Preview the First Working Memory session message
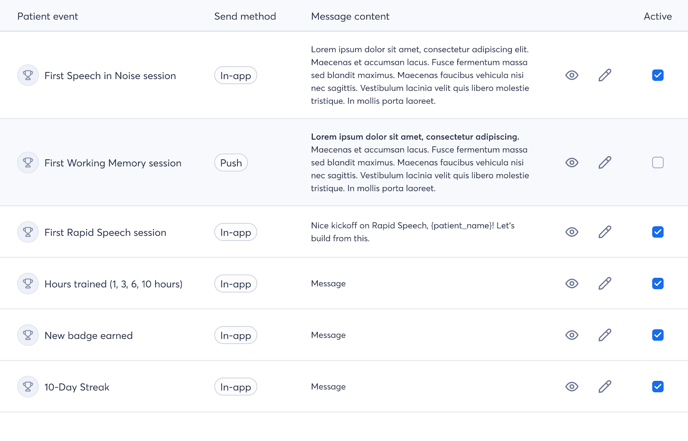This screenshot has width=688, height=441. tap(572, 163)
